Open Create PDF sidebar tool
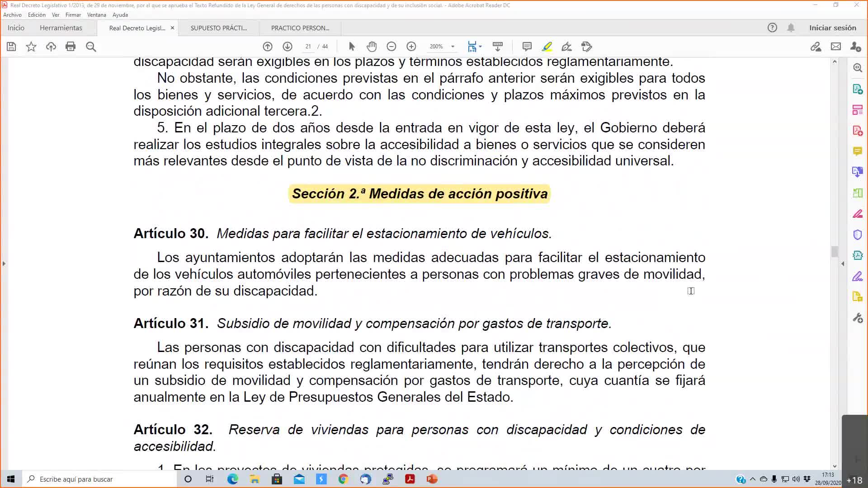 [x=858, y=131]
